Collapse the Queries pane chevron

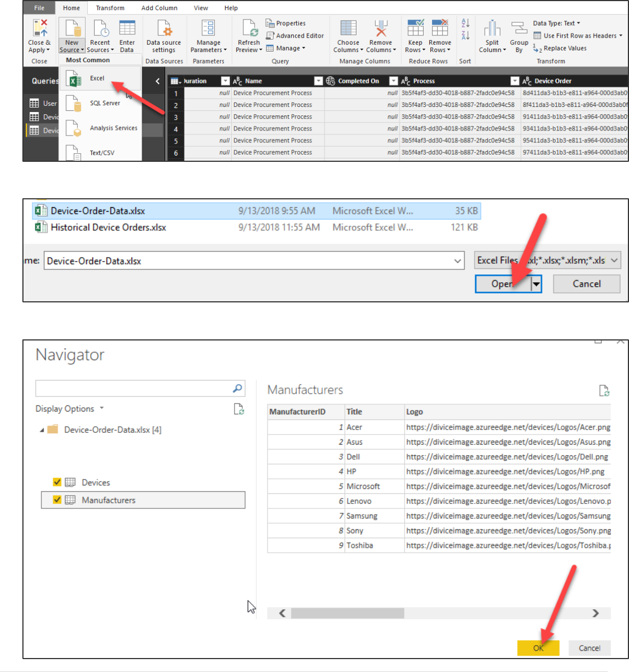click(157, 81)
